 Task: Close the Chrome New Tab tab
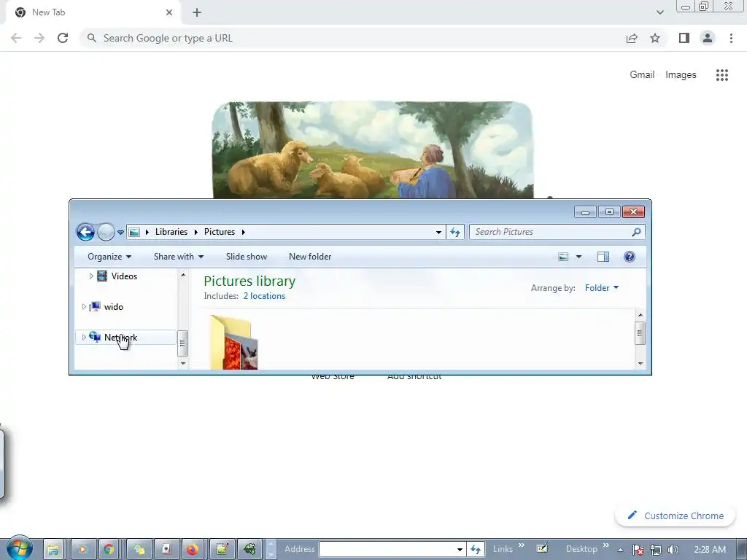[x=169, y=12]
